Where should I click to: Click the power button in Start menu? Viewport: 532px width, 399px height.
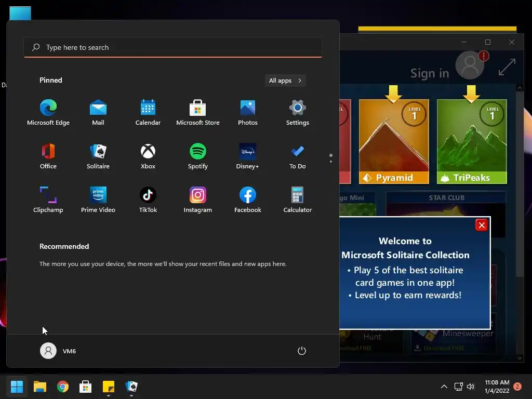click(302, 351)
